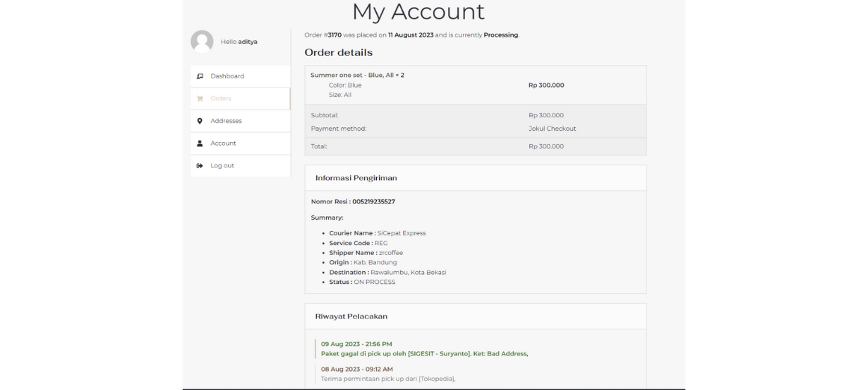
Task: Click the 'My Account' page heading
Action: tap(418, 12)
